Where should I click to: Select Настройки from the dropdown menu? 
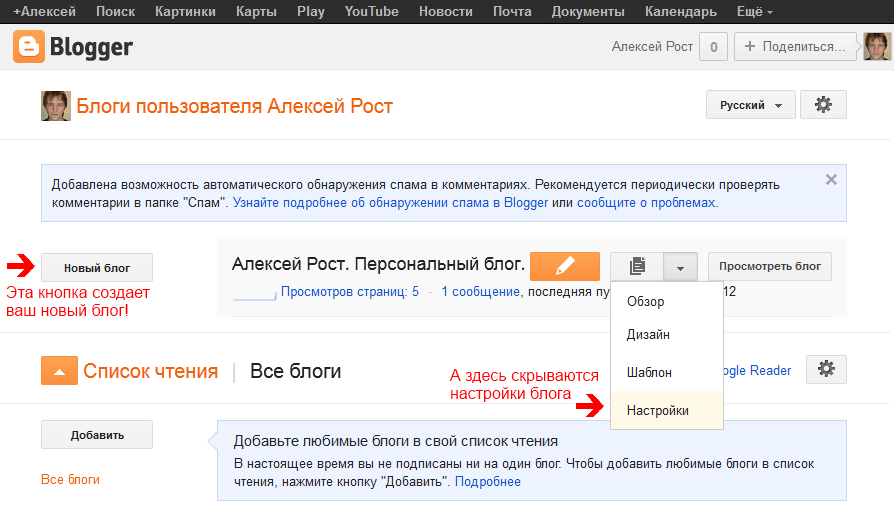667,411
